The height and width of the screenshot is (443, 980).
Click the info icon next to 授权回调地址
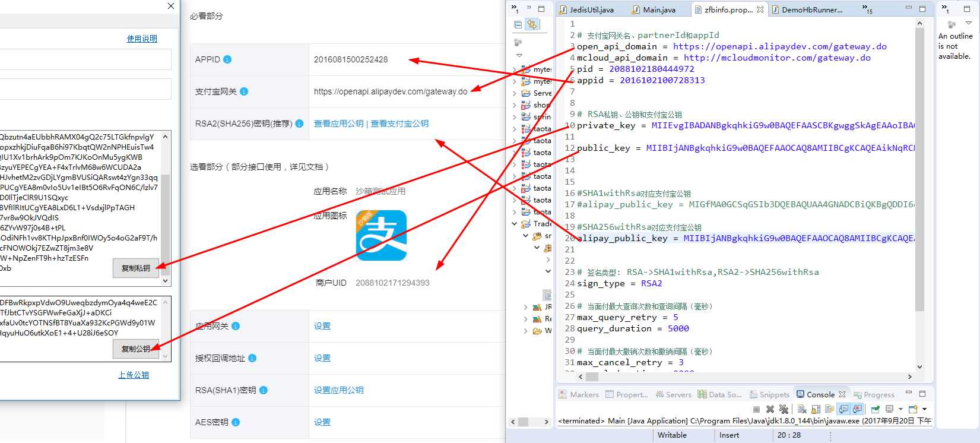pyautogui.click(x=252, y=358)
